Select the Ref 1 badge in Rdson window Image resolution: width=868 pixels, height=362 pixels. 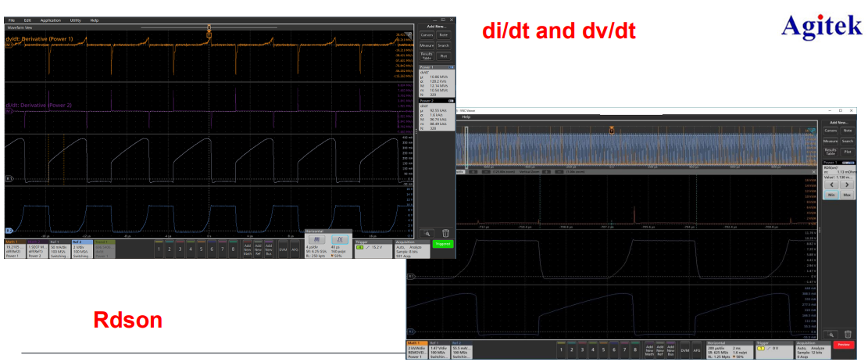(440, 350)
